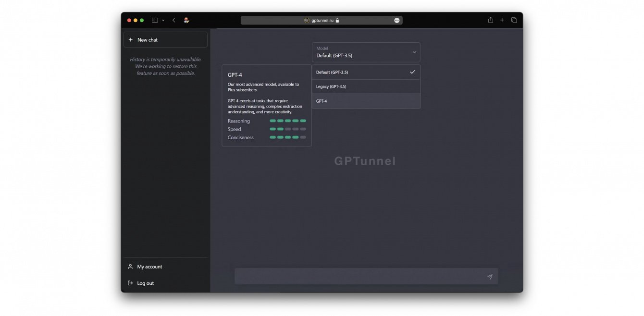
Task: Go back to the previous page
Action: tap(174, 20)
